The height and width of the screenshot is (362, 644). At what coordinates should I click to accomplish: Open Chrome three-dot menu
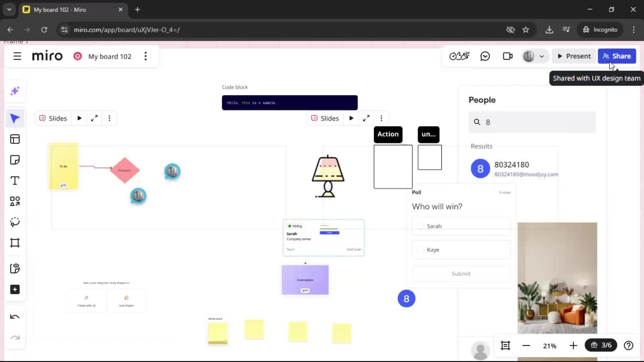tap(634, 29)
